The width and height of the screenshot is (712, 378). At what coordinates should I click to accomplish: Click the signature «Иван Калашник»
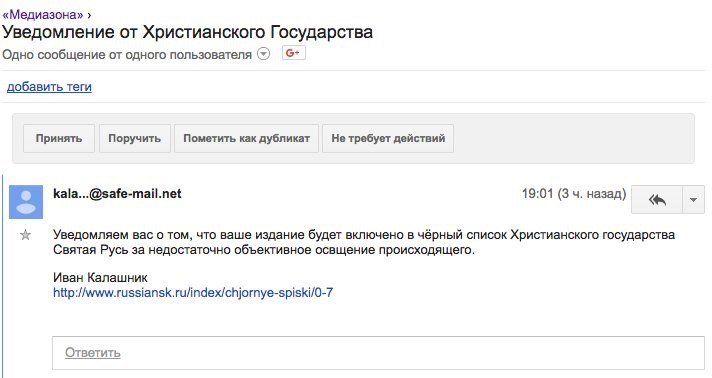click(100, 277)
